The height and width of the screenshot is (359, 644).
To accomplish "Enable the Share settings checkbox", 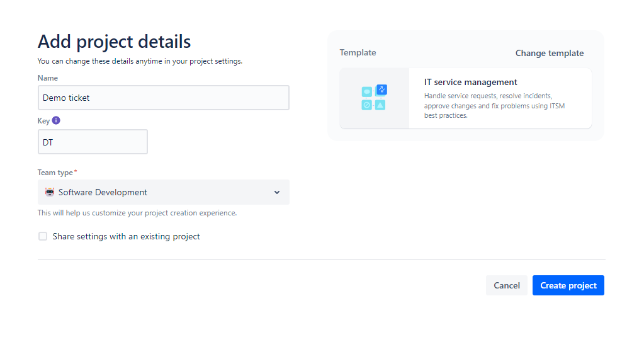I will [x=43, y=236].
